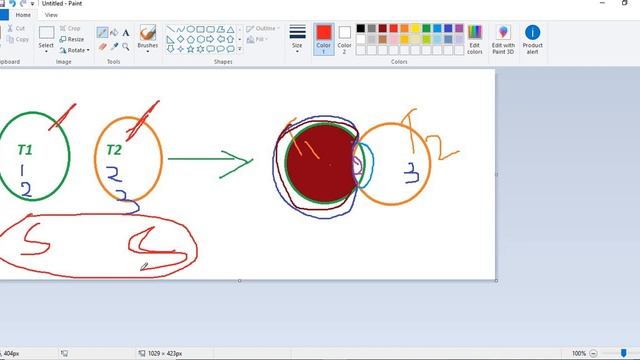The width and height of the screenshot is (640, 360).
Task: Click the Crop button
Action: point(70,28)
